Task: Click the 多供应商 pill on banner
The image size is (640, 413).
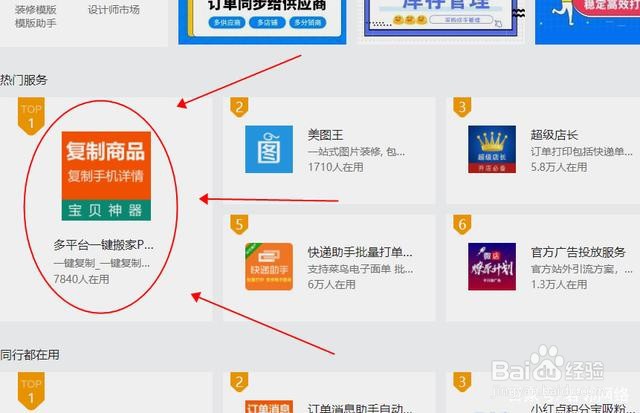Action: pos(227,22)
